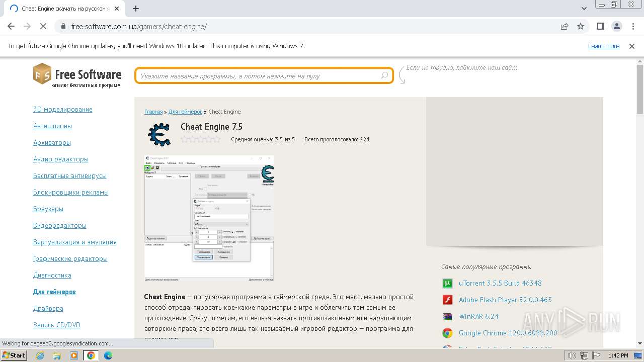Open Google Chrome 120.0.6099.200 link
This screenshot has height=362, width=644.
(x=508, y=333)
